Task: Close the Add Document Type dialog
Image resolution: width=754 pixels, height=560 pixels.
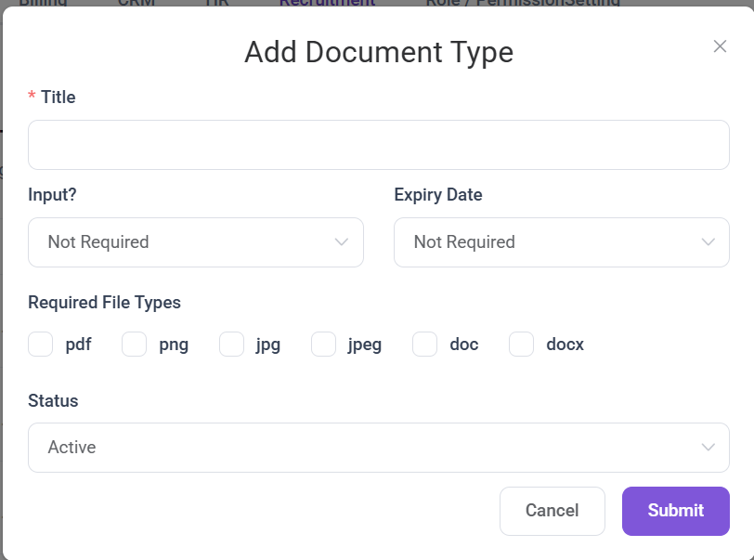Action: point(720,46)
